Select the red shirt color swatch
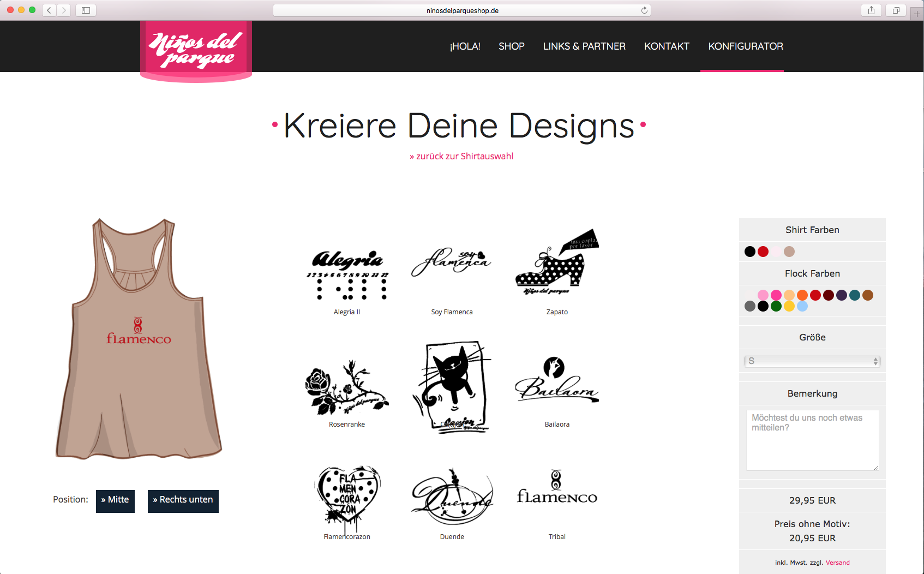This screenshot has height=574, width=924. 763,252
